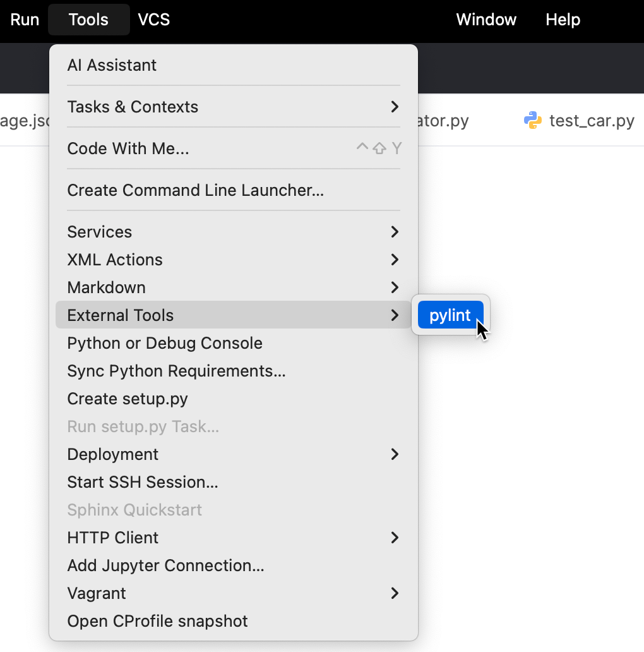Run the pylint external tool
The image size is (644, 652).
(450, 315)
